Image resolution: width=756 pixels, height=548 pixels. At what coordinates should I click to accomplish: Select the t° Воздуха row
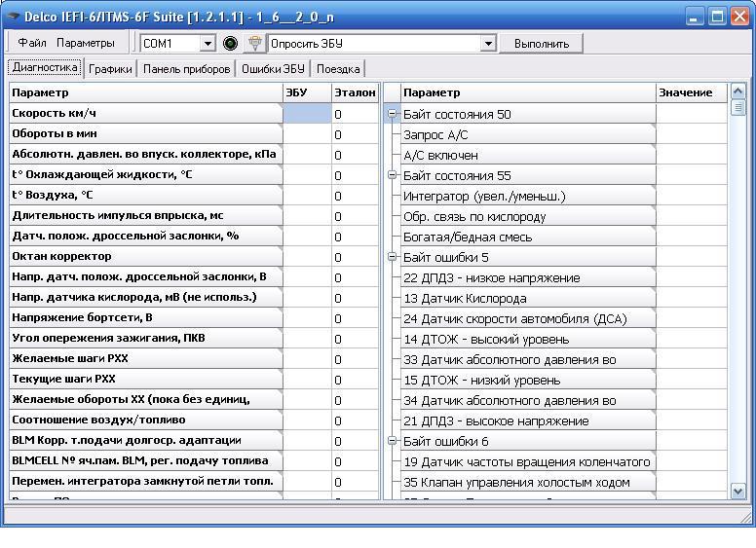pyautogui.click(x=145, y=196)
